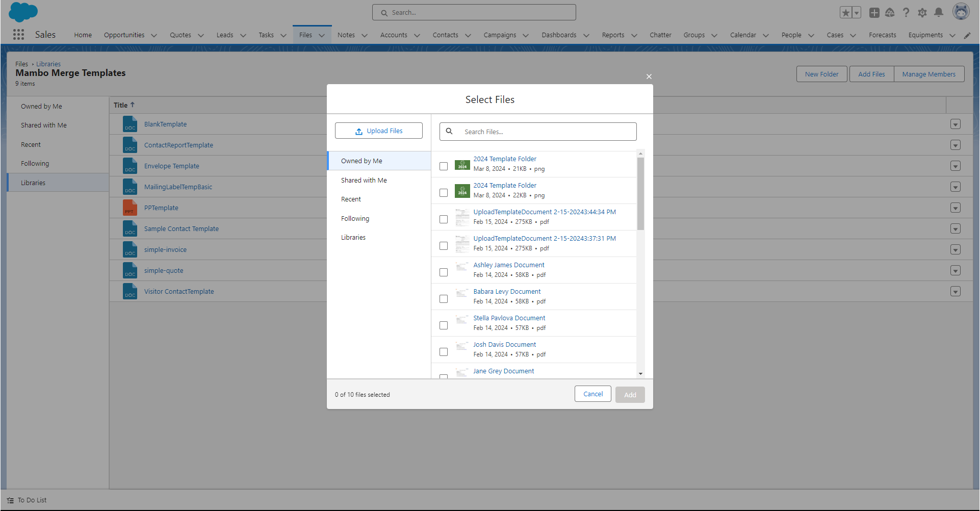The width and height of the screenshot is (980, 511).
Task: Click the Upload Files button
Action: click(378, 131)
